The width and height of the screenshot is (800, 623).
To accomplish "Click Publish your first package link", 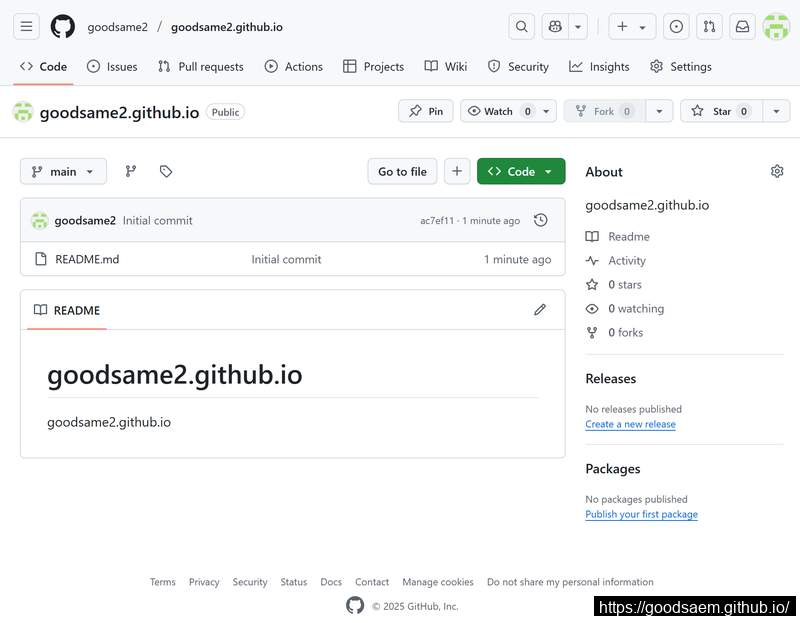I will [641, 514].
